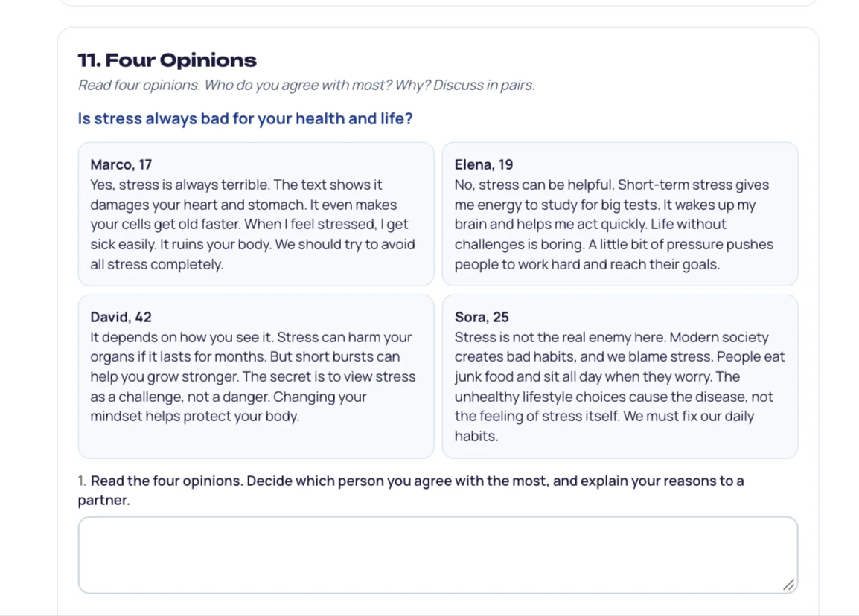This screenshot has height=616, width=859.
Task: Click the word 'habits.' in Sora's card
Action: click(x=476, y=437)
